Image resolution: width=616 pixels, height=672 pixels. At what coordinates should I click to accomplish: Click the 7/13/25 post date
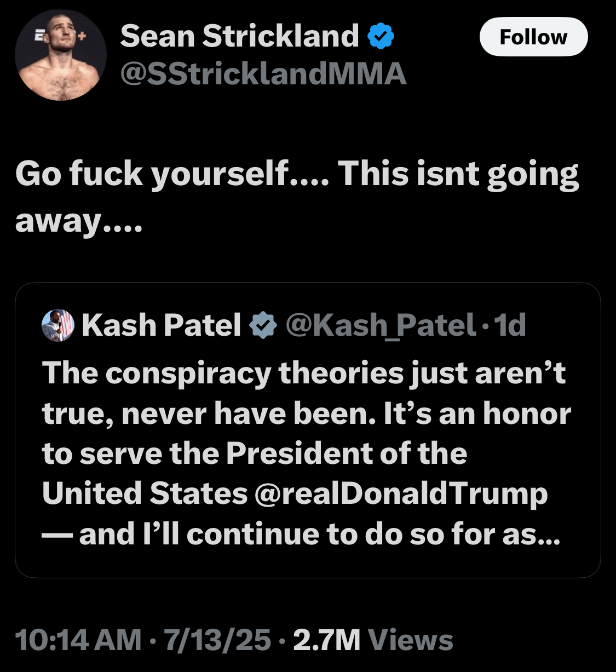click(217, 640)
